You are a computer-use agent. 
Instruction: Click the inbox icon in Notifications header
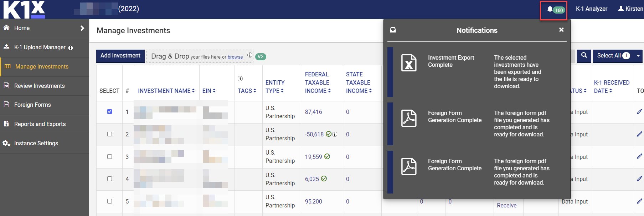point(393,30)
